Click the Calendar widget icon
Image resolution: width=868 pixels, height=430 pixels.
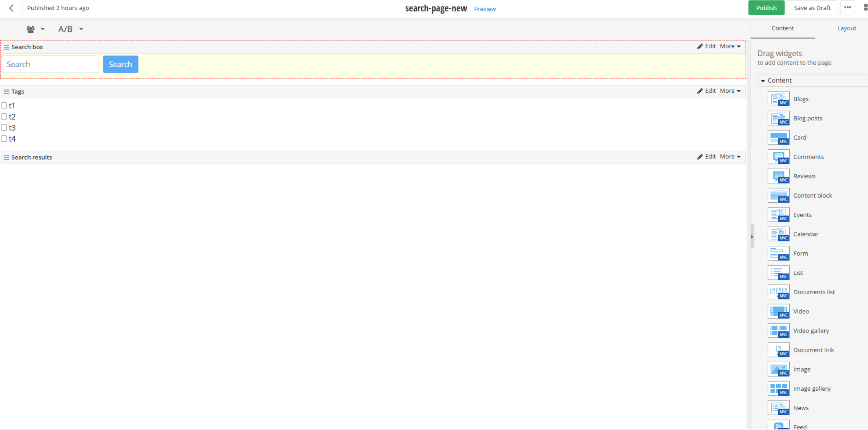pyautogui.click(x=778, y=234)
